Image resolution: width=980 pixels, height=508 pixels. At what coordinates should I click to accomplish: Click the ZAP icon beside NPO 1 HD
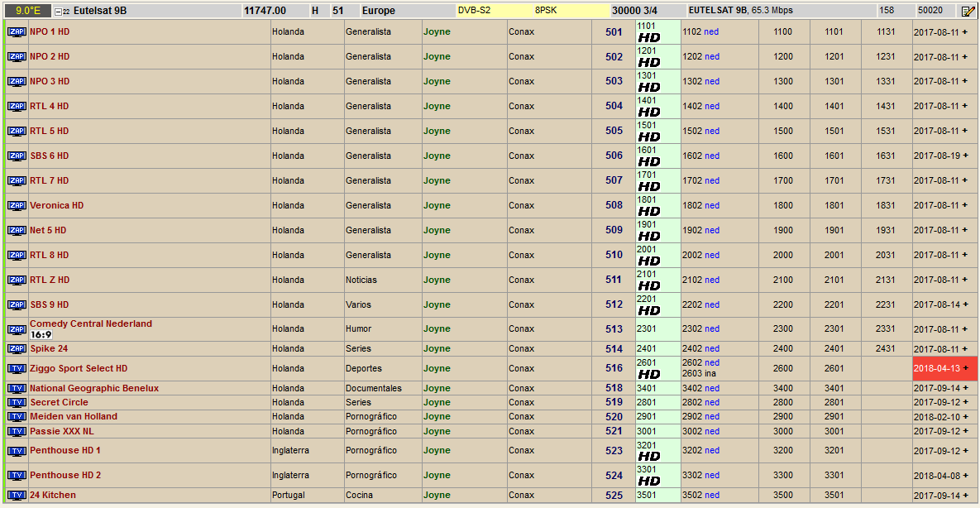click(x=17, y=31)
